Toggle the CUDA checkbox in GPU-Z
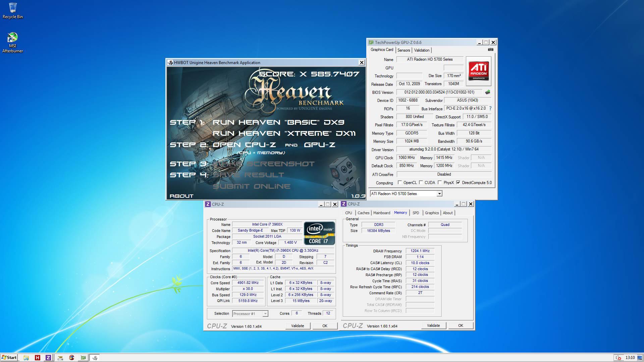Viewport: 644px width, 362px height. [x=421, y=182]
